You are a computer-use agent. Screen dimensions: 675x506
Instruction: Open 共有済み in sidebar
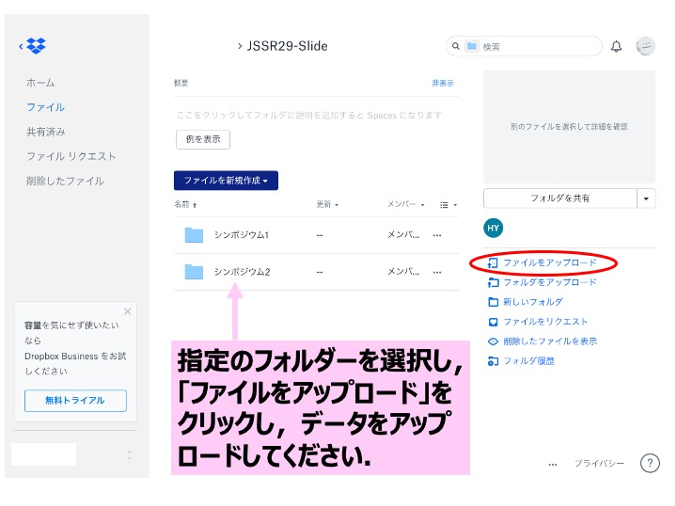pyautogui.click(x=46, y=132)
